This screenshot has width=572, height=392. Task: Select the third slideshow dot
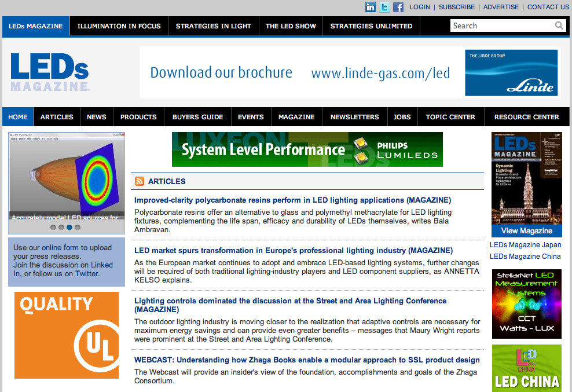tap(69, 228)
